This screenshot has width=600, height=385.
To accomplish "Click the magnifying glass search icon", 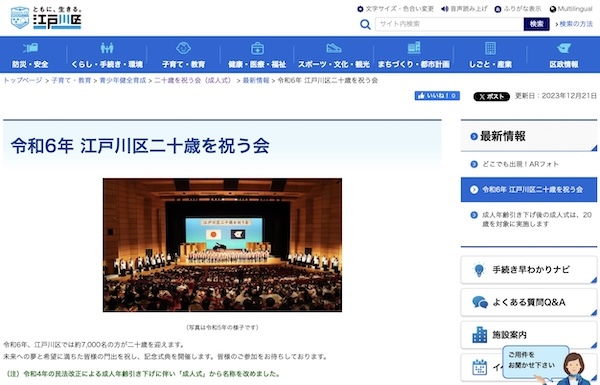I will click(x=365, y=24).
